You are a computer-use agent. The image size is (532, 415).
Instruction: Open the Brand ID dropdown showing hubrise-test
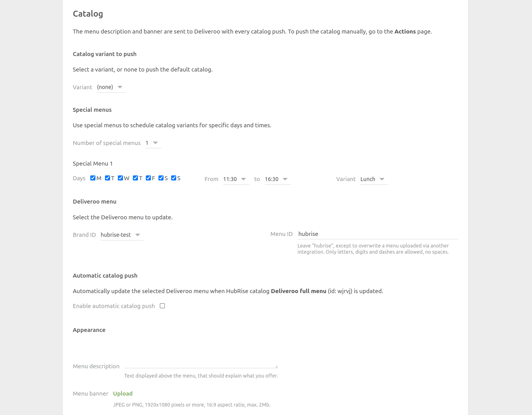(x=122, y=235)
